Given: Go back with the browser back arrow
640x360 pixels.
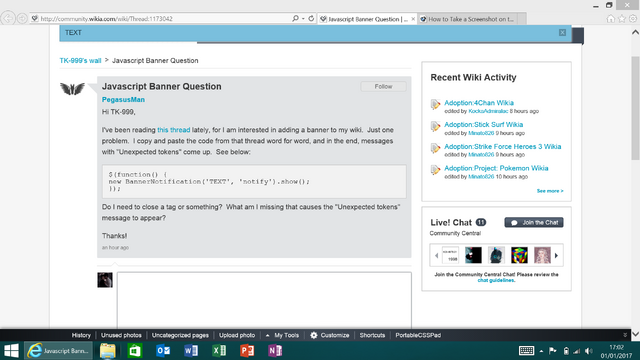Looking at the screenshot, I should click(8, 18).
